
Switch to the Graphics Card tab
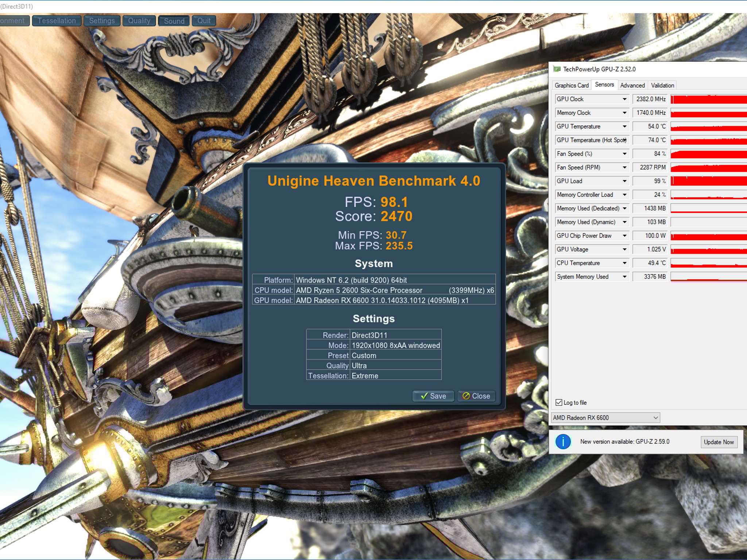[x=571, y=85]
